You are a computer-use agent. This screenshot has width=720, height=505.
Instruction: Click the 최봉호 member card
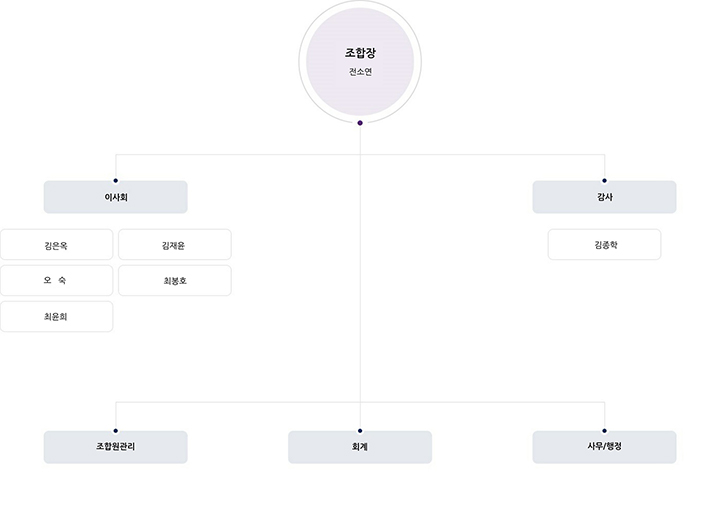174,281
